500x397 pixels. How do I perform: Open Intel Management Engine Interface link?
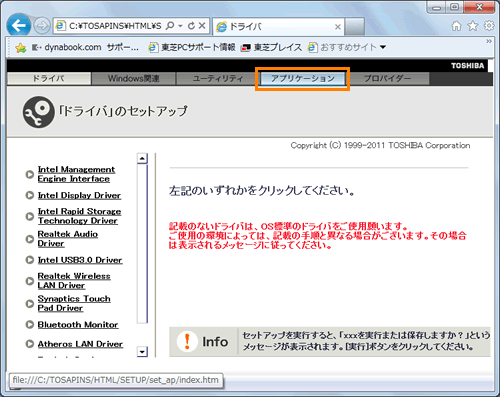pos(76,174)
